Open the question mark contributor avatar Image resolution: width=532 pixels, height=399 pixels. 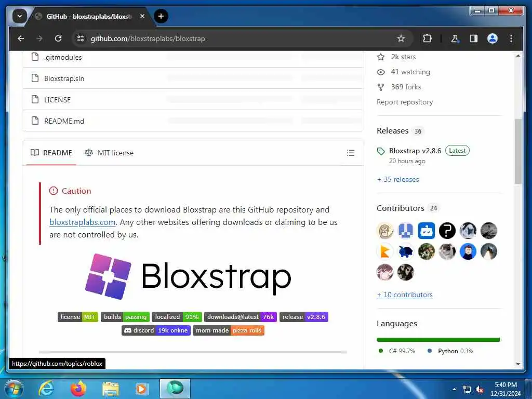447,231
